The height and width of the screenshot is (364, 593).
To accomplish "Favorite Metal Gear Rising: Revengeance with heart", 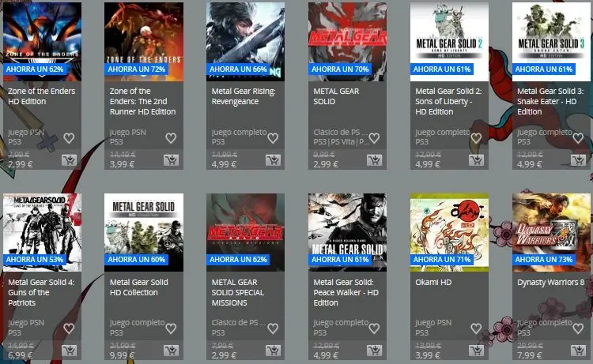I will pos(273,138).
